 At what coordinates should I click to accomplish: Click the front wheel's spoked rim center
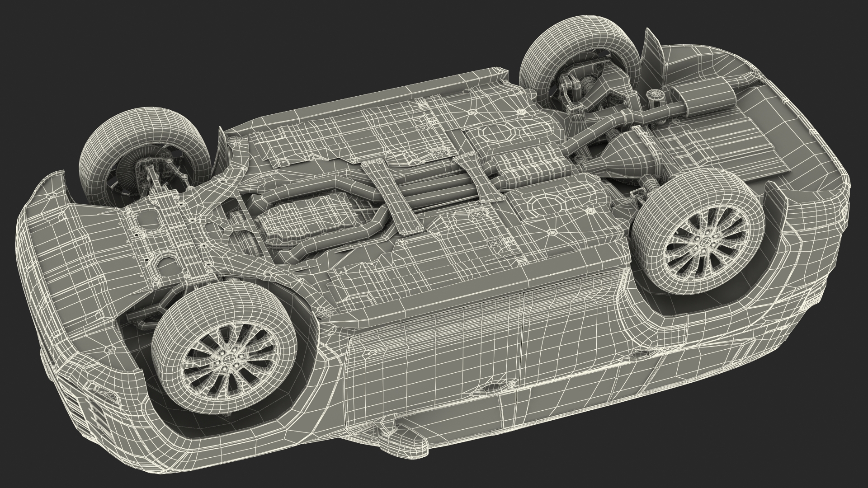tap(227, 359)
